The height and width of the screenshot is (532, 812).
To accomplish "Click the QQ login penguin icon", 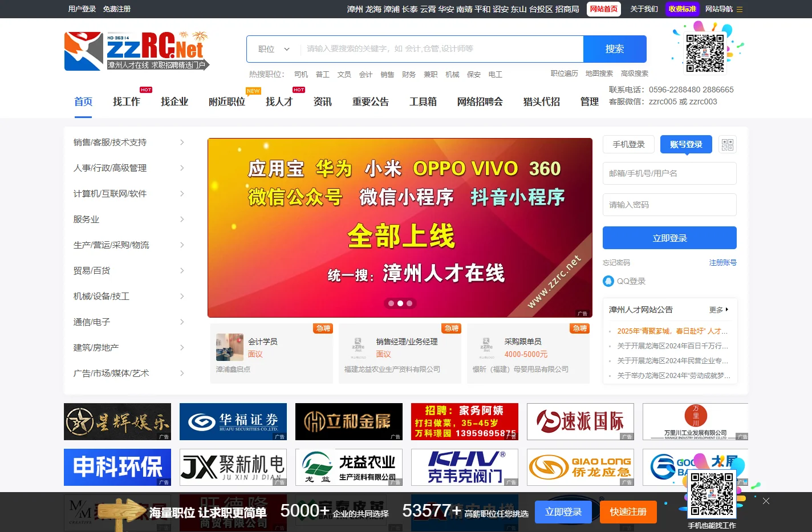I will click(608, 281).
